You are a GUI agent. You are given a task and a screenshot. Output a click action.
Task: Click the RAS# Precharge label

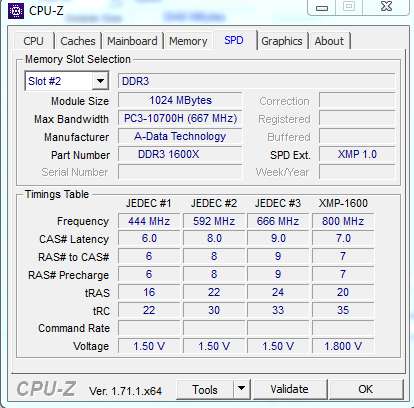coord(68,275)
